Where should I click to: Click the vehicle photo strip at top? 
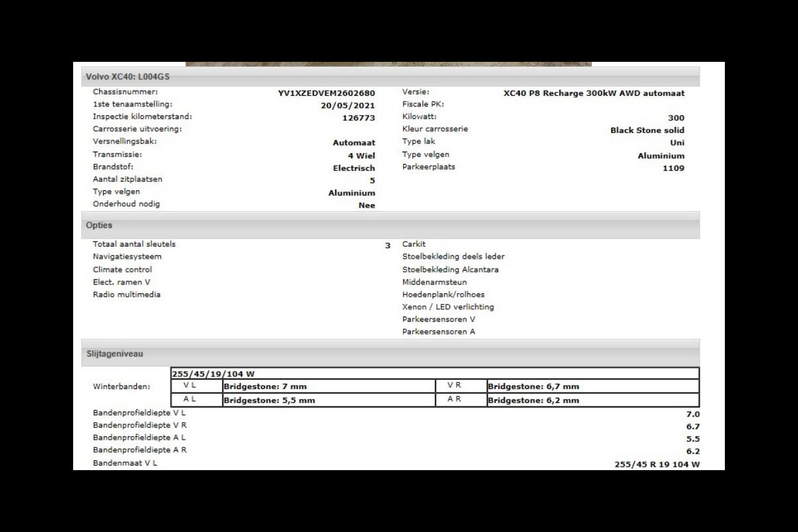388,64
